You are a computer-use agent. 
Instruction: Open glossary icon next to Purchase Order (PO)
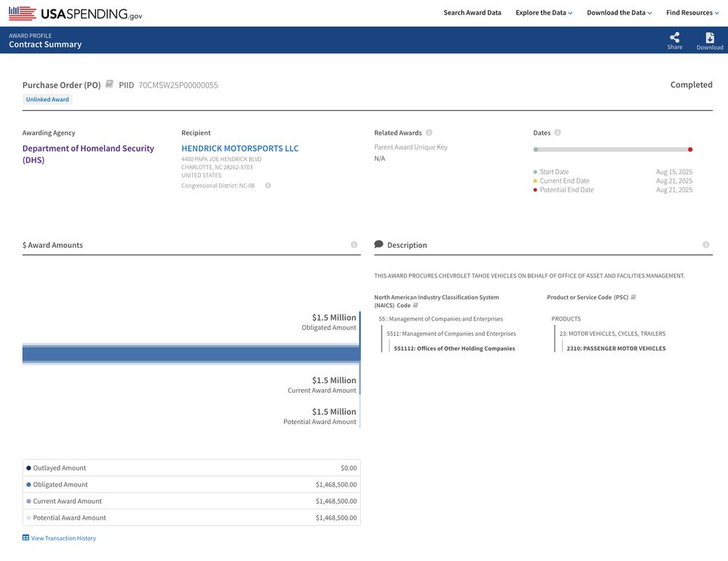[110, 84]
